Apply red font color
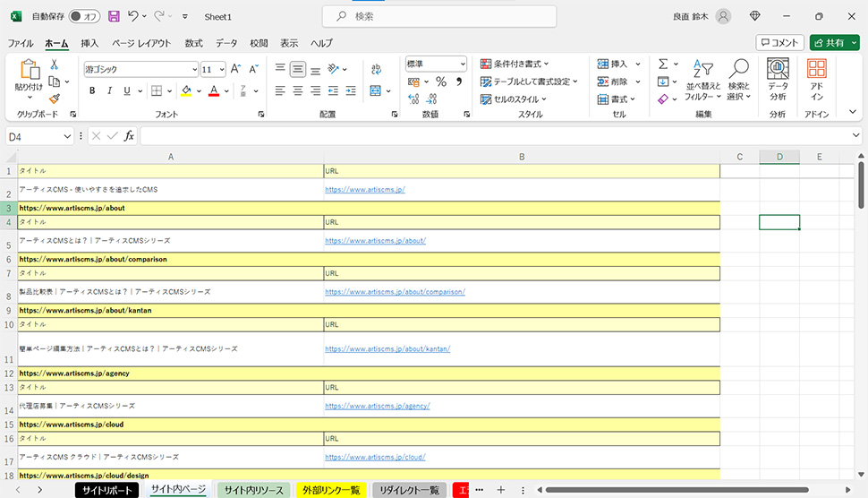Viewport: 868px width, 498px height. click(214, 90)
